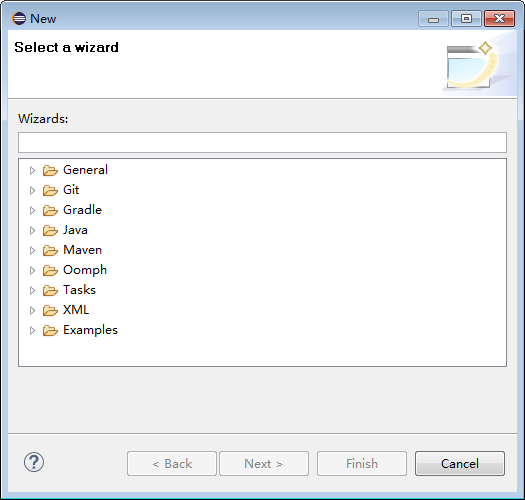Image resolution: width=525 pixels, height=500 pixels.
Task: Click the Gradle folder icon
Action: pos(50,210)
